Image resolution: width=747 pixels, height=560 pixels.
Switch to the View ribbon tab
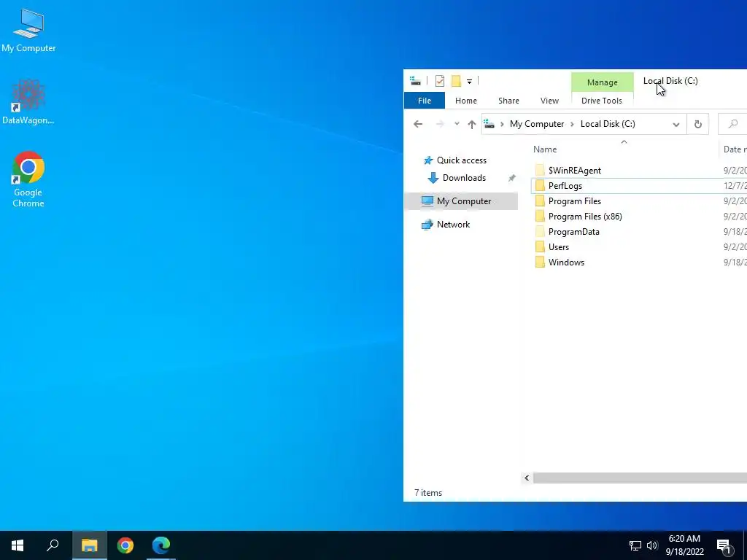tap(549, 101)
